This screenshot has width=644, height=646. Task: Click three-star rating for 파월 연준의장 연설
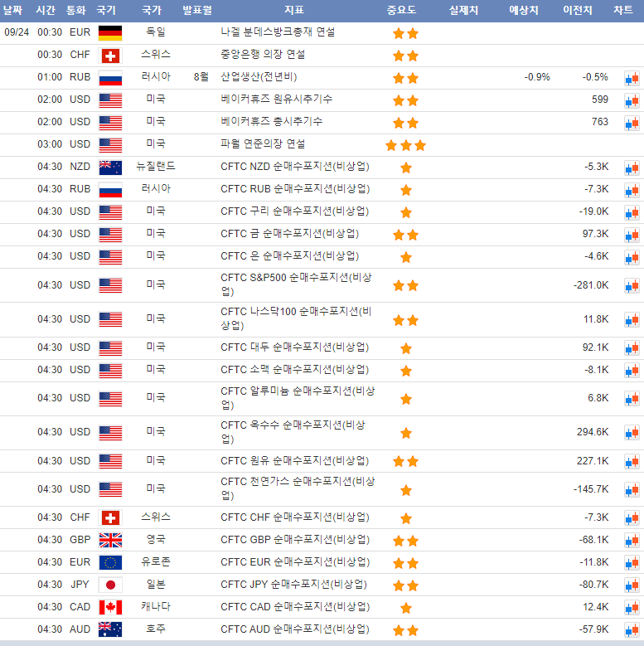pyautogui.click(x=405, y=145)
